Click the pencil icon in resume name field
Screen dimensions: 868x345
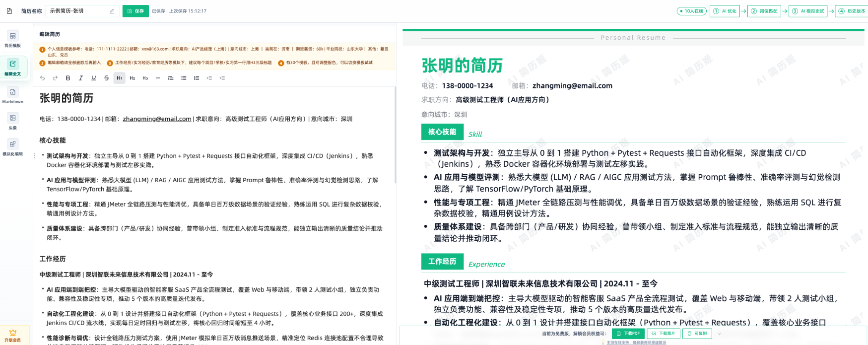point(112,11)
